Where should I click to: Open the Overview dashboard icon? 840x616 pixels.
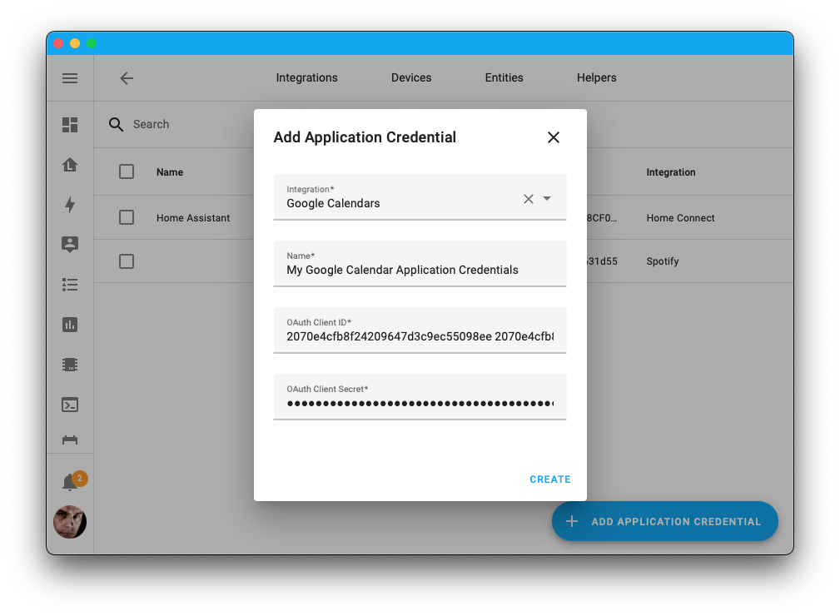coord(70,125)
